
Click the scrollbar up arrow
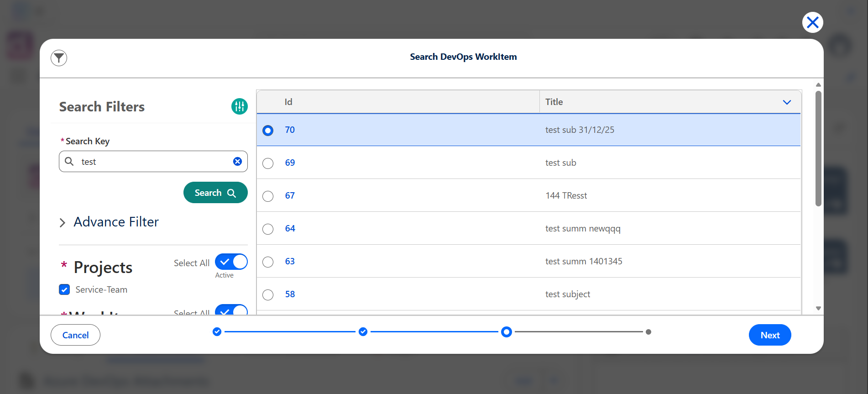pyautogui.click(x=818, y=85)
